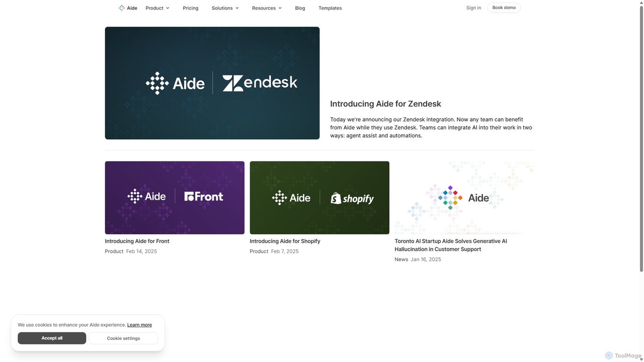Open the Aide Shopify article thumbnail
Viewport: 644px width, 362px height.
coord(319,198)
